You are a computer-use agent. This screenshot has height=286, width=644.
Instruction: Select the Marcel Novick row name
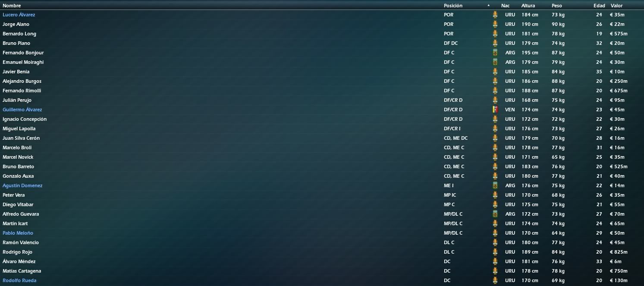click(x=18, y=157)
